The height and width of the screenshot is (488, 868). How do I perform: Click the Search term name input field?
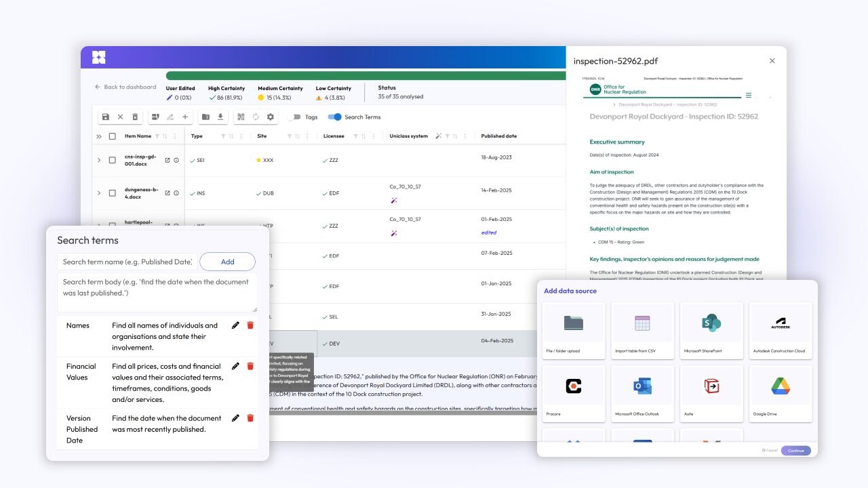(127, 262)
